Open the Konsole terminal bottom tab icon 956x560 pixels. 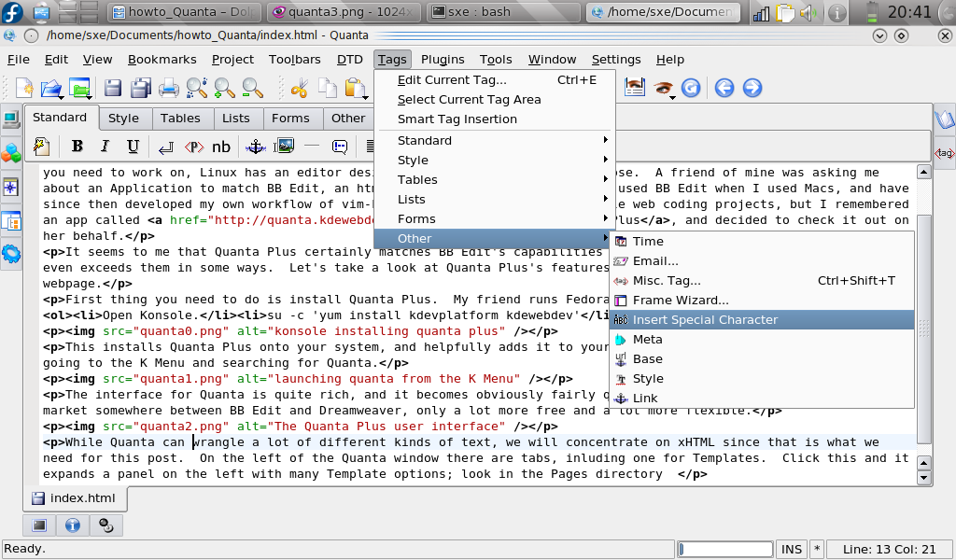(39, 525)
